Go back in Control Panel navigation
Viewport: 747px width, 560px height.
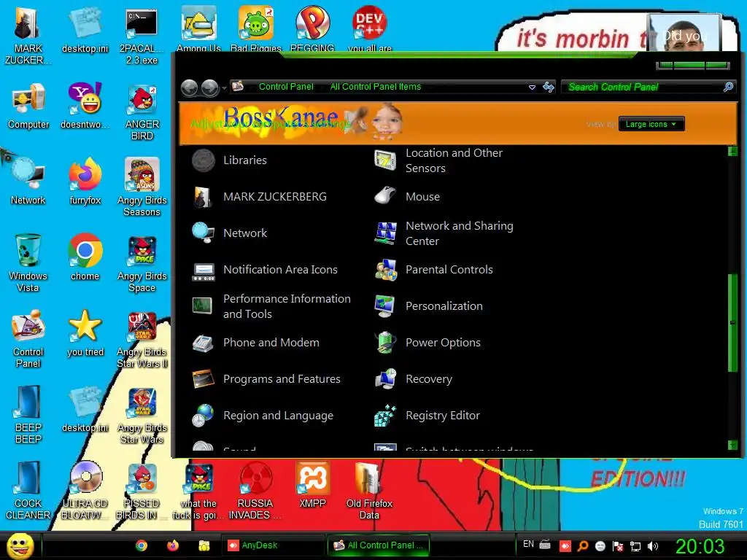pyautogui.click(x=190, y=87)
